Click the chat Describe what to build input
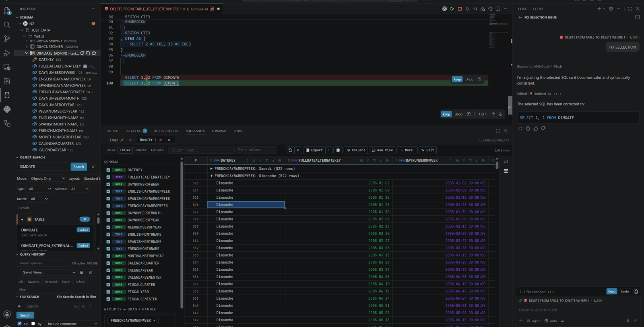This screenshot has width=644, height=327. click(578, 310)
